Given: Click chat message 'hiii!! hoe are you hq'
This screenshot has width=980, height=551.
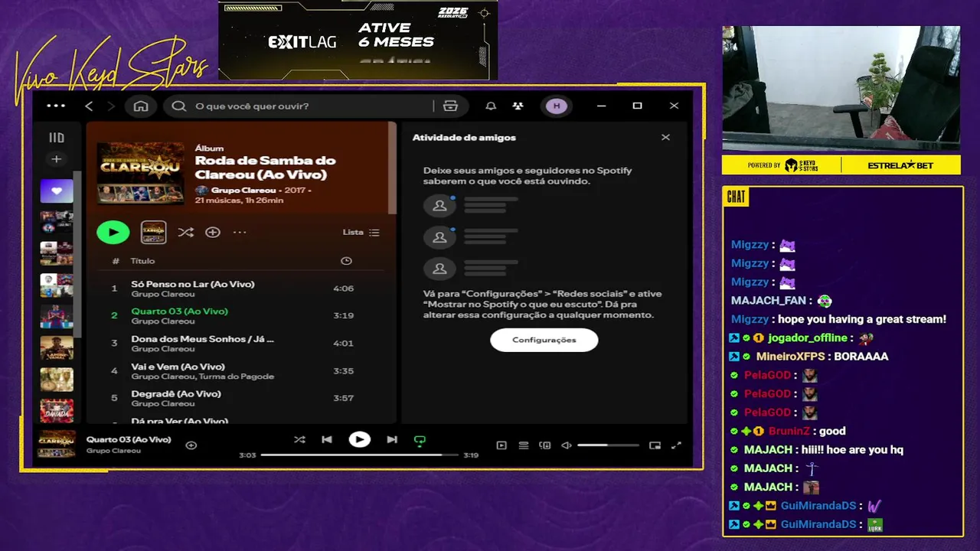Looking at the screenshot, I should pos(852,450).
